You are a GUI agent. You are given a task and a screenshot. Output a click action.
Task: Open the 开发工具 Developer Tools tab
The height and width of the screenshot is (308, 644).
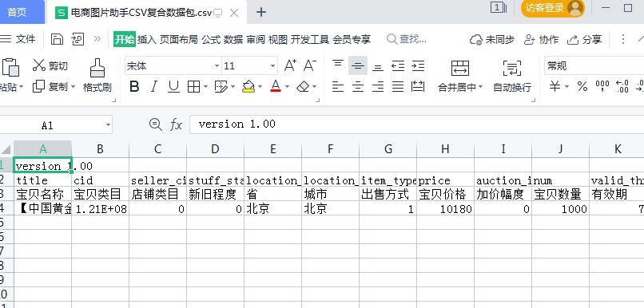pyautogui.click(x=310, y=39)
